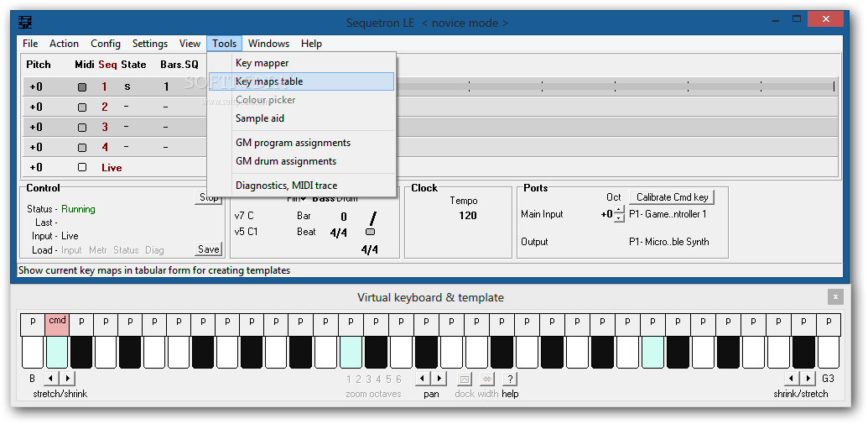The width and height of the screenshot is (868, 424).
Task: Click the Calibrate Cmd key button
Action: coord(672,196)
